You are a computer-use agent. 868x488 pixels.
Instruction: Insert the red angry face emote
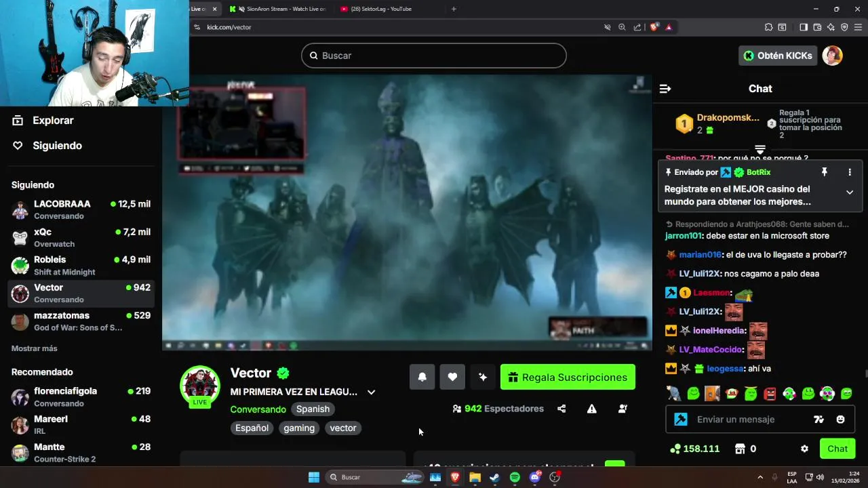(x=770, y=393)
